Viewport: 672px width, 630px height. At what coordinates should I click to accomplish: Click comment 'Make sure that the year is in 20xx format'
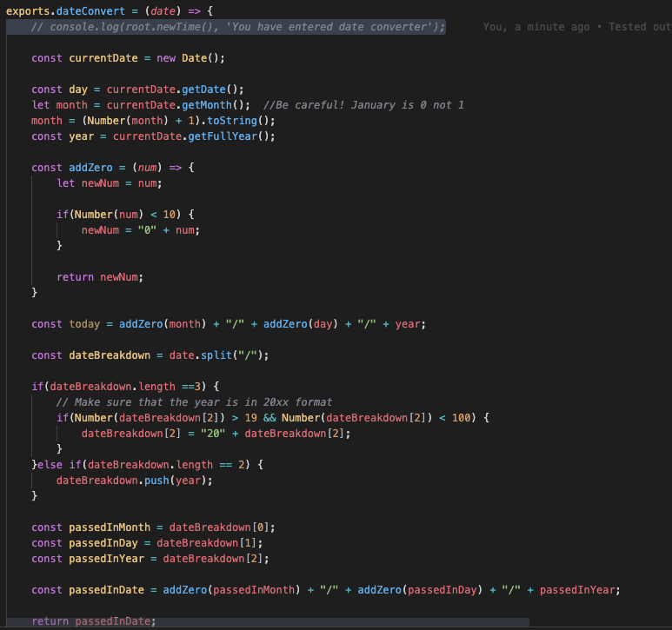click(194, 402)
